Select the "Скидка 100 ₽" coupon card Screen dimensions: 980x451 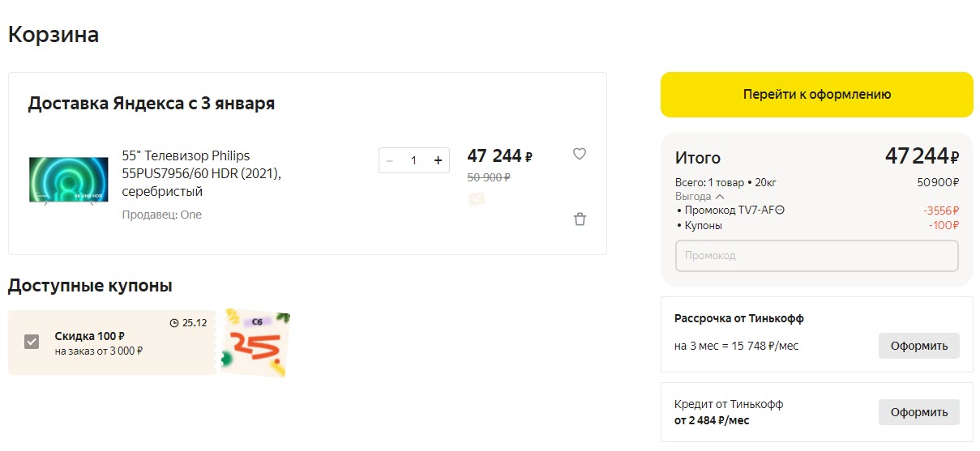coord(113,343)
